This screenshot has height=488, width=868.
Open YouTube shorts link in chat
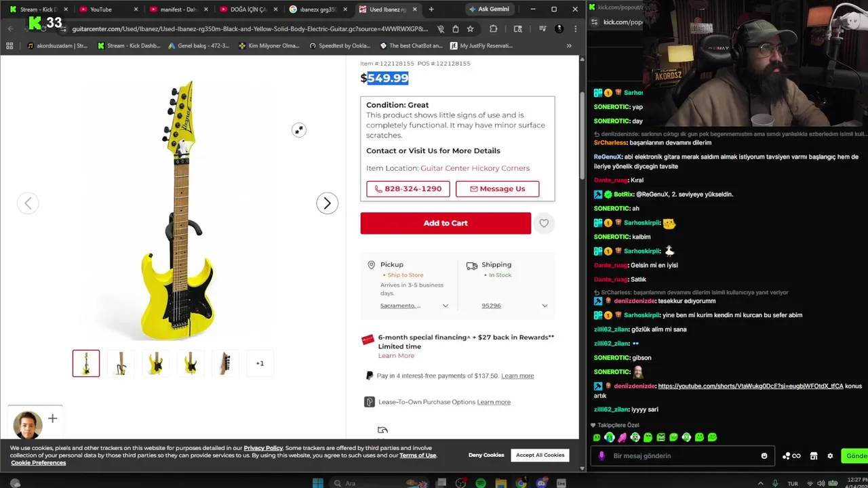pyautogui.click(x=751, y=386)
